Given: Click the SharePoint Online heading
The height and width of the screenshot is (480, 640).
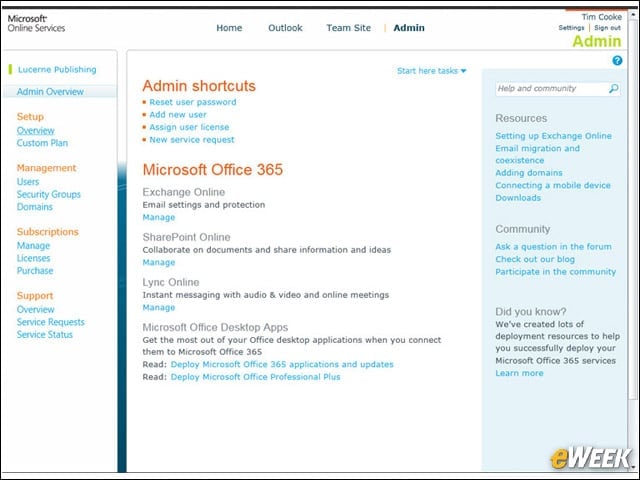Looking at the screenshot, I should (x=187, y=237).
